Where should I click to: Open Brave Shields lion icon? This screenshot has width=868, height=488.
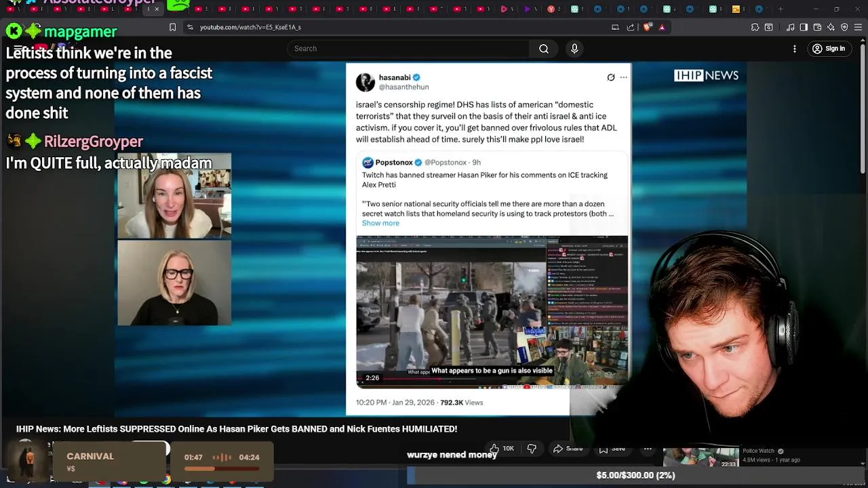[647, 27]
